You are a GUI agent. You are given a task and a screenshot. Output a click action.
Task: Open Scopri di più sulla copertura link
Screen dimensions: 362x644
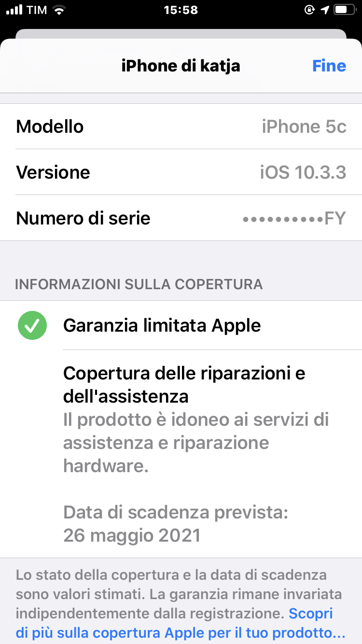click(181, 623)
